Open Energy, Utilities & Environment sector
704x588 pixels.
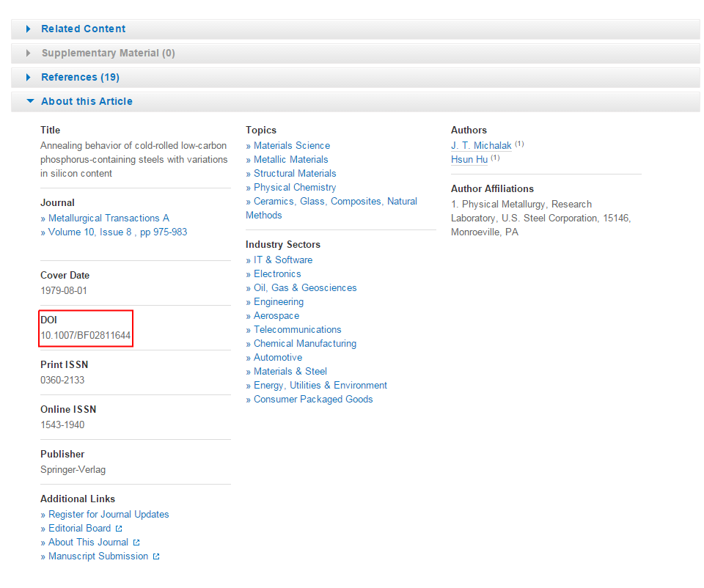tap(320, 385)
